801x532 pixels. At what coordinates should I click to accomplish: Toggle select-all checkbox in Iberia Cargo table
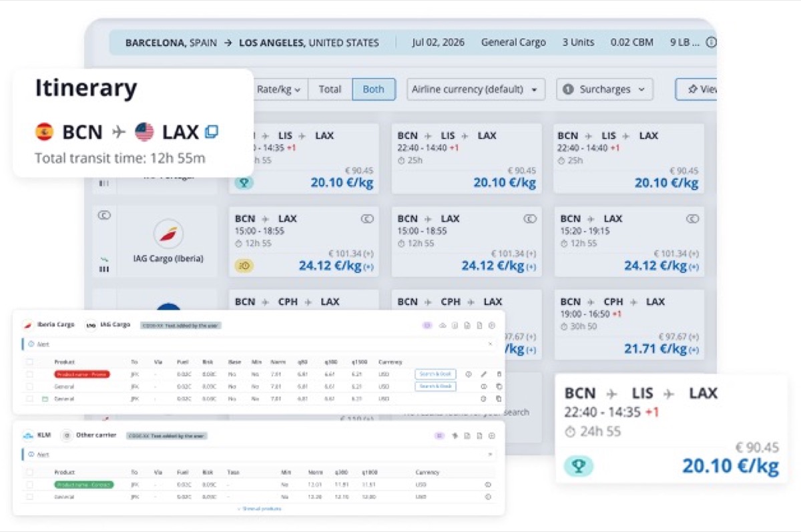[29, 362]
